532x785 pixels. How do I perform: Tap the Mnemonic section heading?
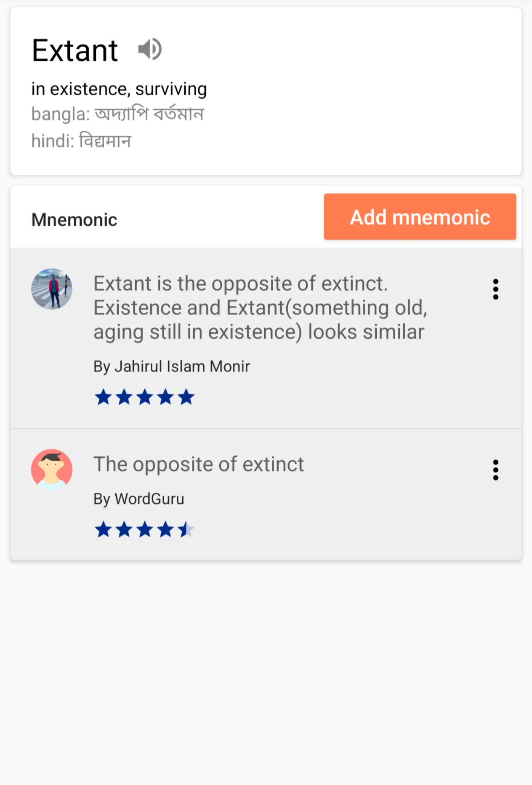pyautogui.click(x=74, y=220)
